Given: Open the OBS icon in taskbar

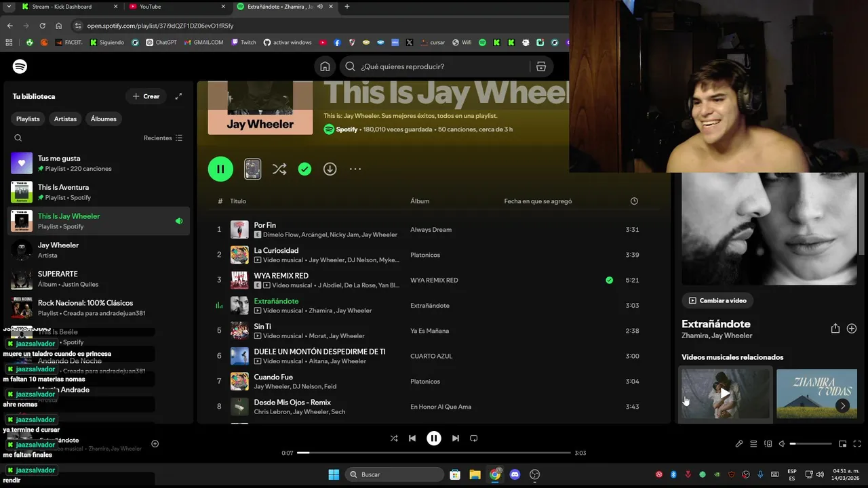Looking at the screenshot, I should point(534,474).
